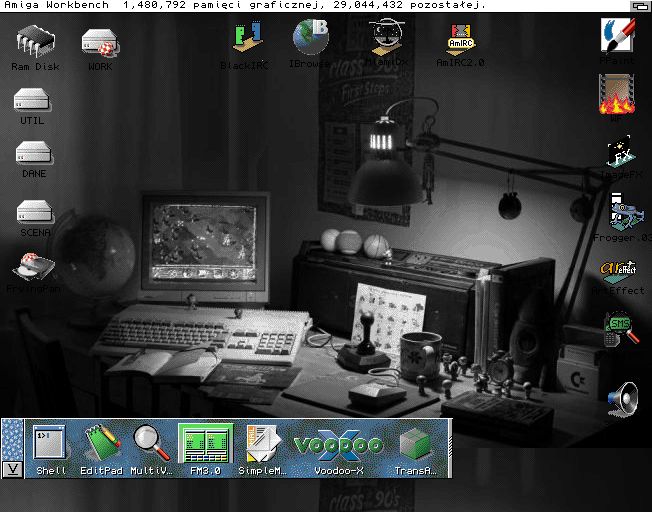Click the dock's V collapse button
Screen dimensions: 652x512
click(x=12, y=470)
